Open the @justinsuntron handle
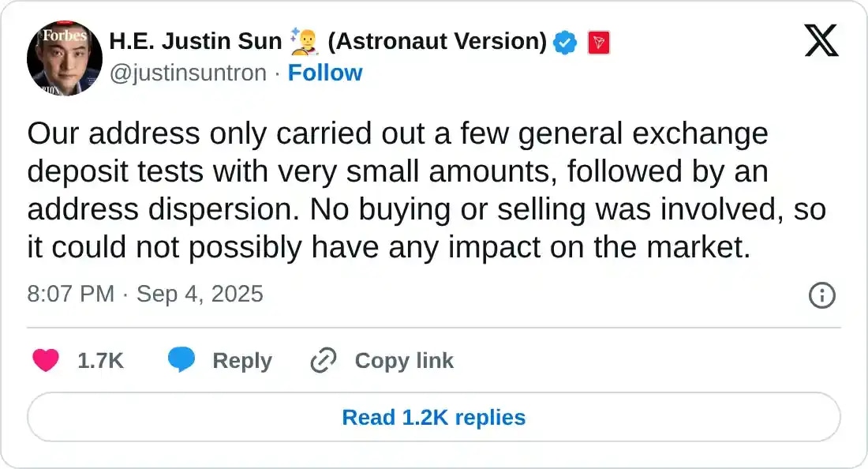The height and width of the screenshot is (469, 868). (189, 73)
